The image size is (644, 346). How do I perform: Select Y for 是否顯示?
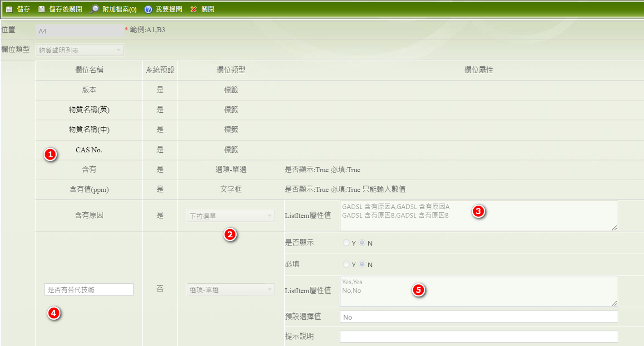click(347, 243)
